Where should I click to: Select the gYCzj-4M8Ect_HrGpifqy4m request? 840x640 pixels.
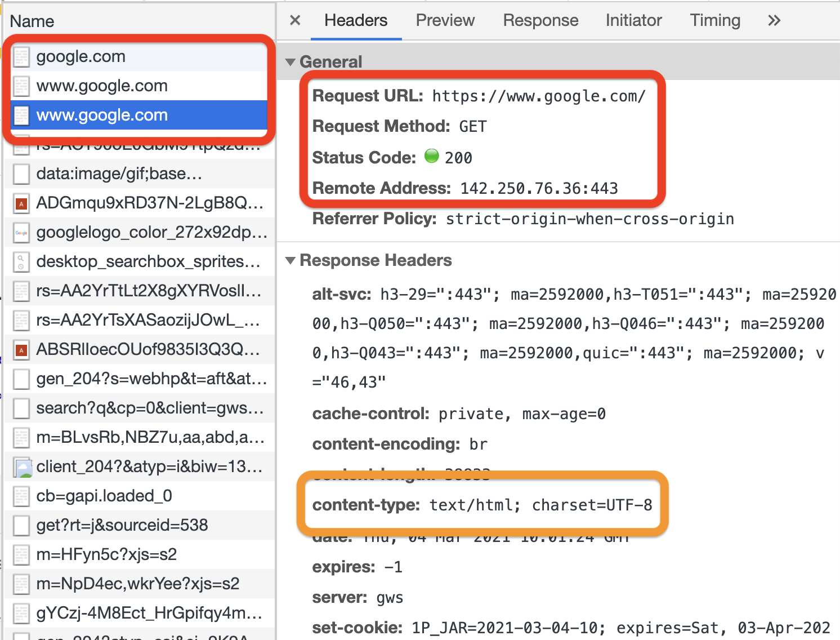(139, 613)
